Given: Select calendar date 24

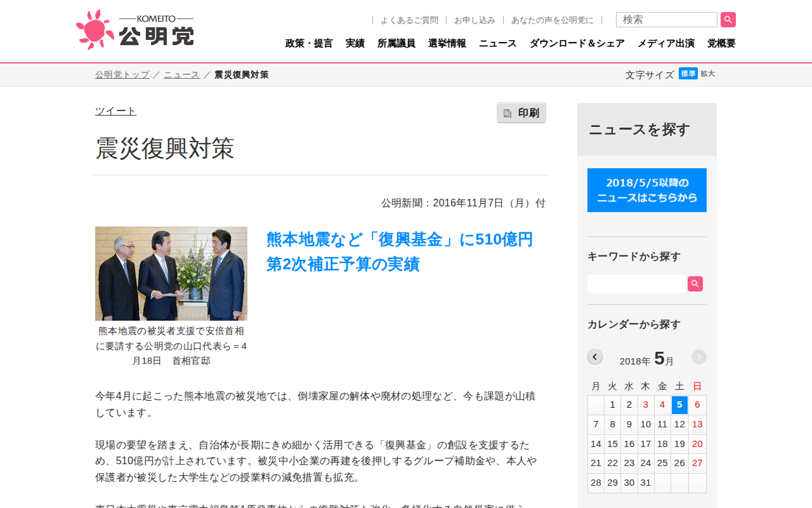Looking at the screenshot, I should pos(646,463).
